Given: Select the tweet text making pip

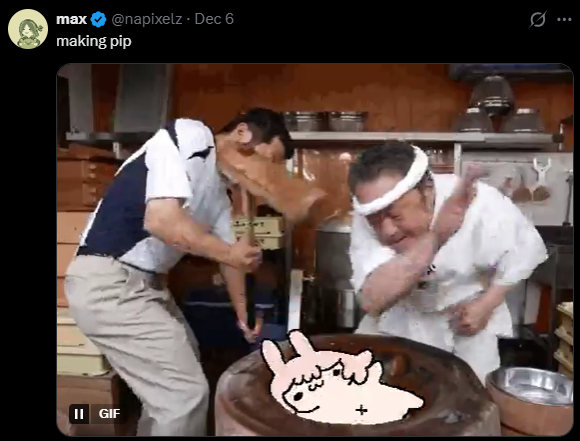Looking at the screenshot, I should click(94, 41).
